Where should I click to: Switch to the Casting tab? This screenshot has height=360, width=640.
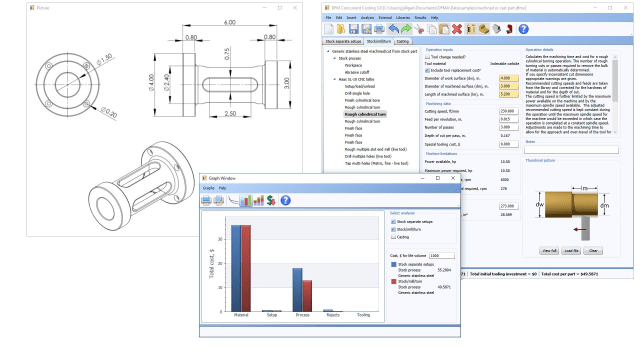[402, 41]
